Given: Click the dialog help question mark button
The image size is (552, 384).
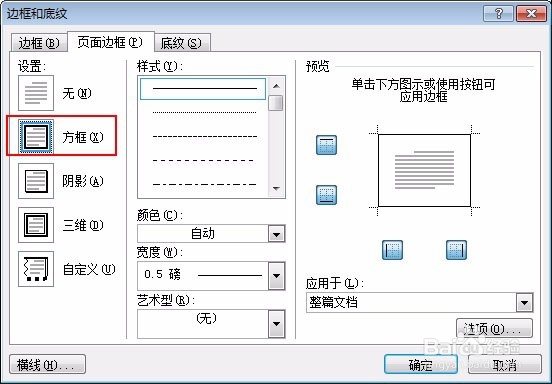Looking at the screenshot, I should coord(498,14).
